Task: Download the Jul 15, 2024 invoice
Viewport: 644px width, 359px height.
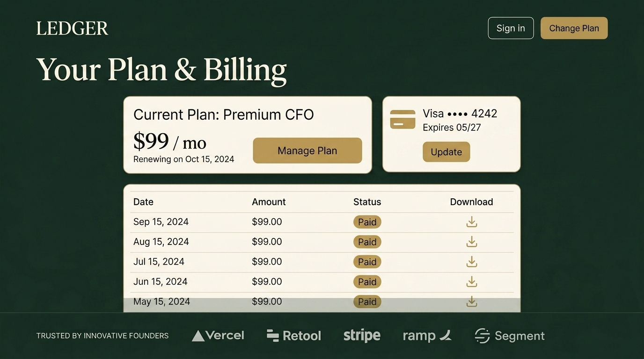Action: click(472, 262)
